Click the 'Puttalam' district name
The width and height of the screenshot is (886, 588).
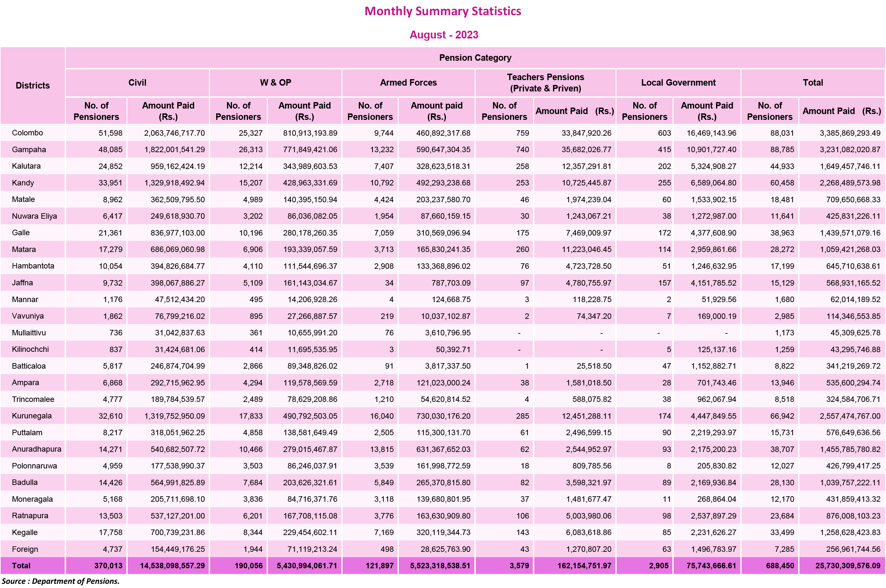(x=27, y=432)
